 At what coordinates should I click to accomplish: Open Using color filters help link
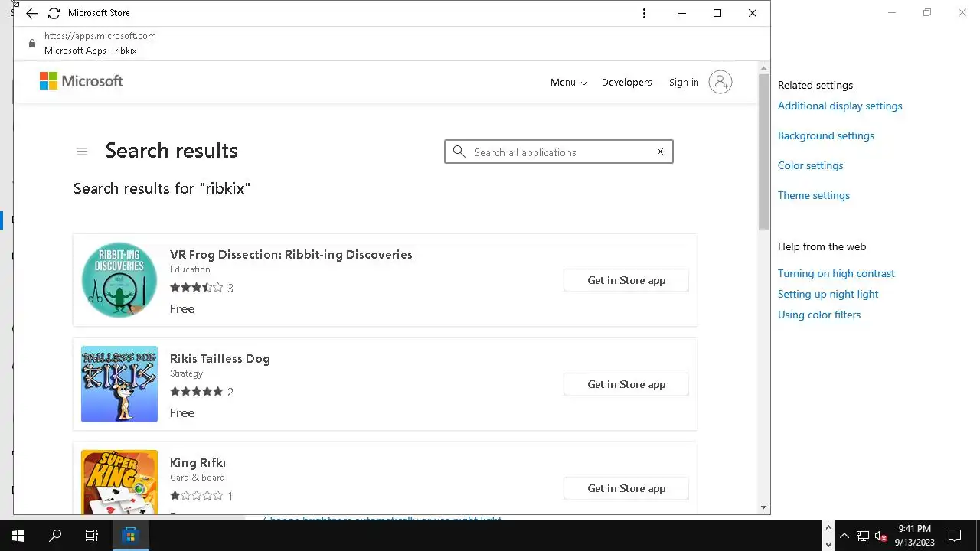pyautogui.click(x=819, y=315)
